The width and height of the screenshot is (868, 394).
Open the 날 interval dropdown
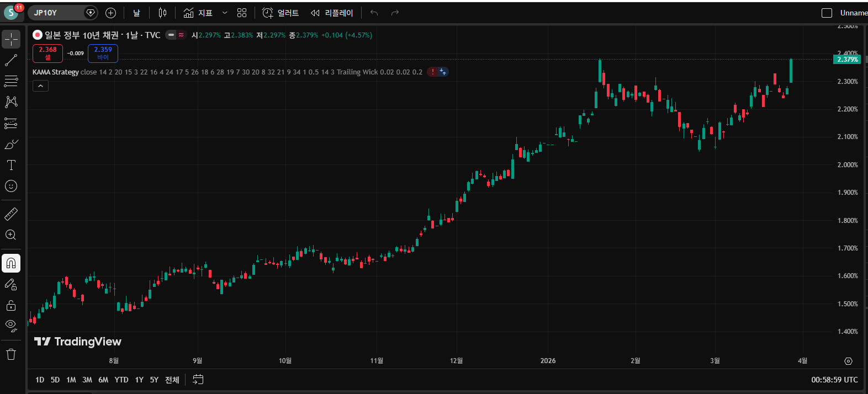(136, 13)
